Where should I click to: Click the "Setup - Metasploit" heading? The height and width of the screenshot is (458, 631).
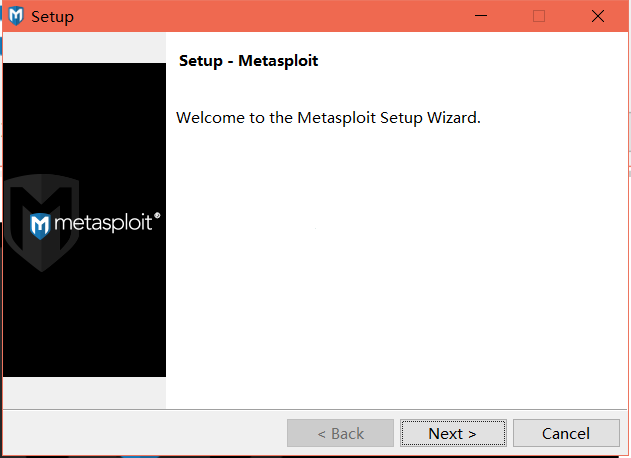[248, 61]
